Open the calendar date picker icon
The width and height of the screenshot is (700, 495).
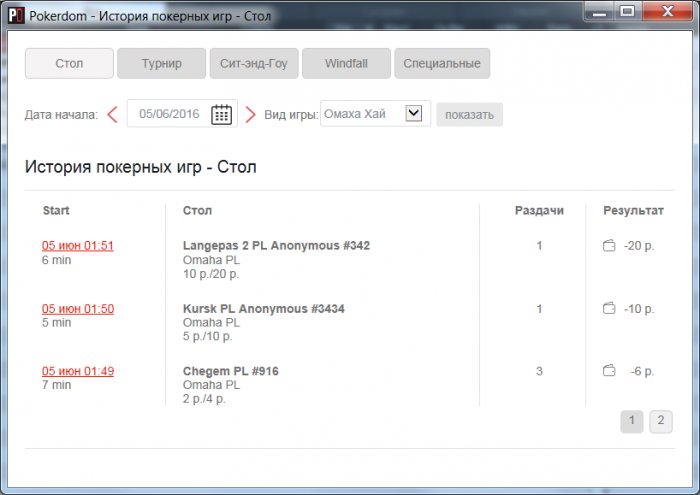(x=221, y=114)
